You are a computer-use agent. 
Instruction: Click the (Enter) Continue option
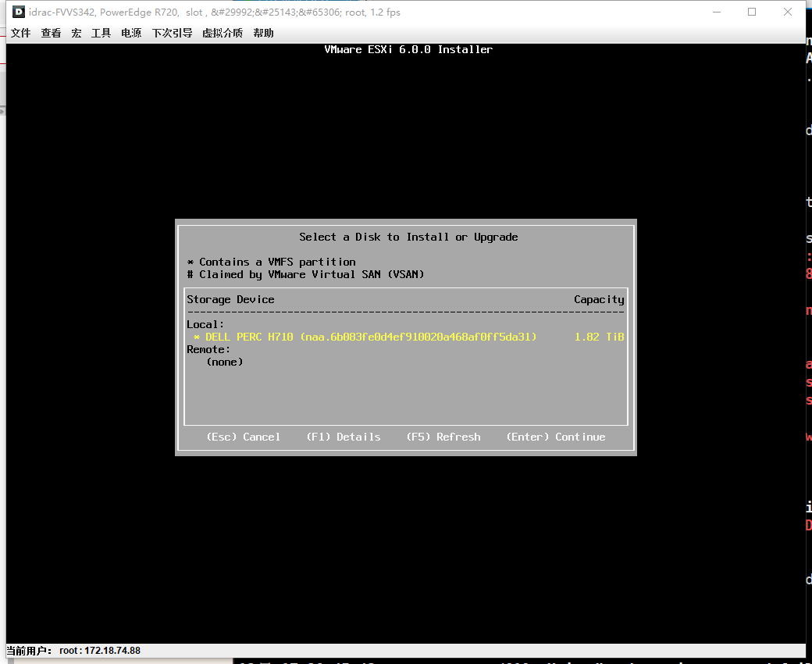(x=556, y=437)
